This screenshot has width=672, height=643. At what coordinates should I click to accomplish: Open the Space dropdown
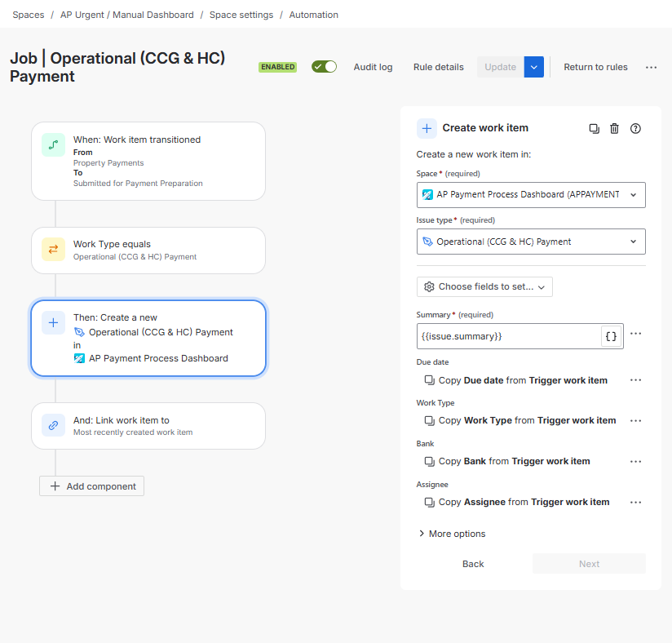coord(531,195)
